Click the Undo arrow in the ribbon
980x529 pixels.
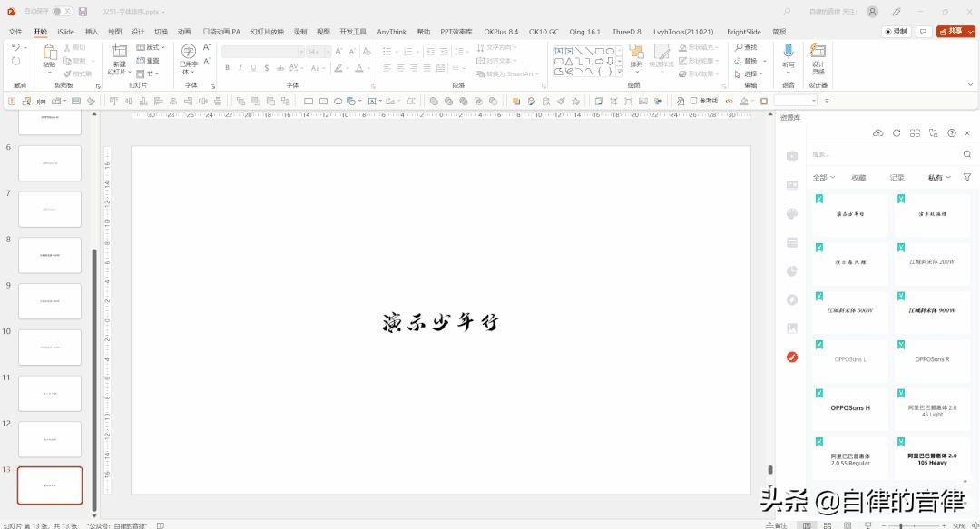click(15, 47)
